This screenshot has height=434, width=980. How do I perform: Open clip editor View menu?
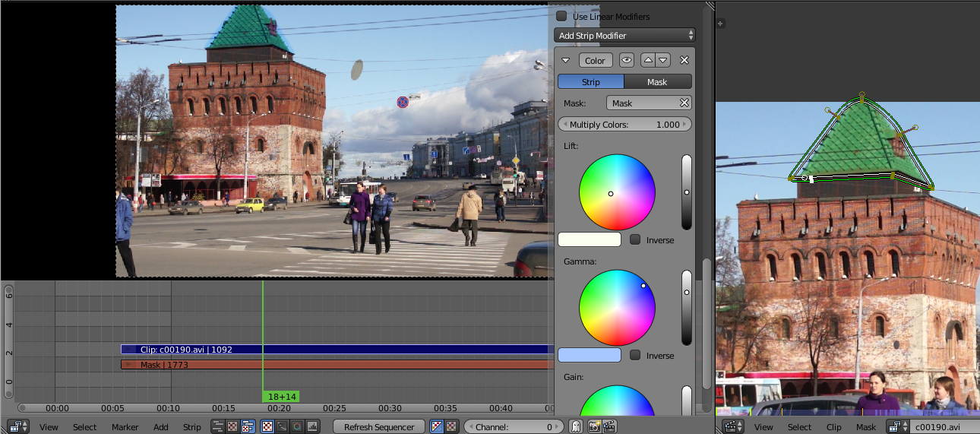click(763, 426)
